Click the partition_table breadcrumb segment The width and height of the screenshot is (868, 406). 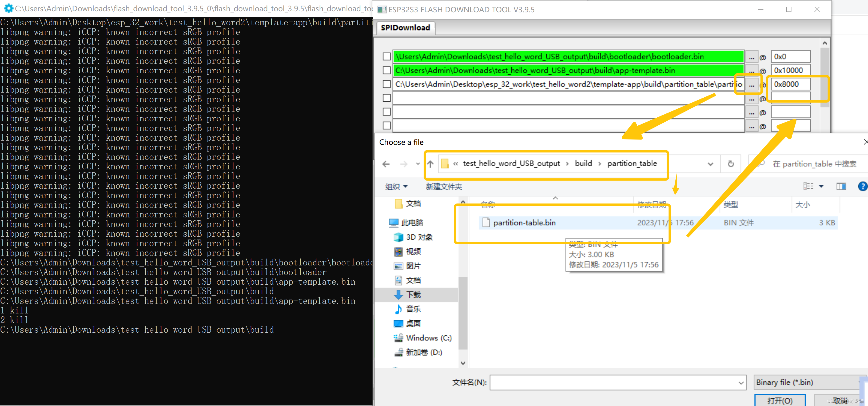pyautogui.click(x=632, y=164)
